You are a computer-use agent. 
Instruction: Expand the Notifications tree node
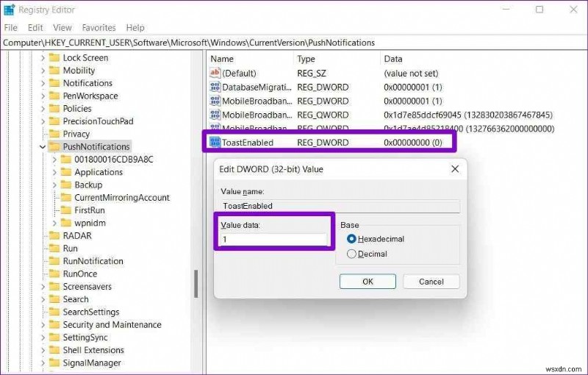coord(43,84)
